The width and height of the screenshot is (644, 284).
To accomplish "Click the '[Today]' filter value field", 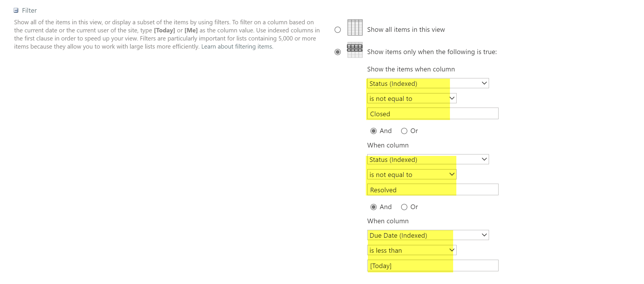I will coord(432,265).
